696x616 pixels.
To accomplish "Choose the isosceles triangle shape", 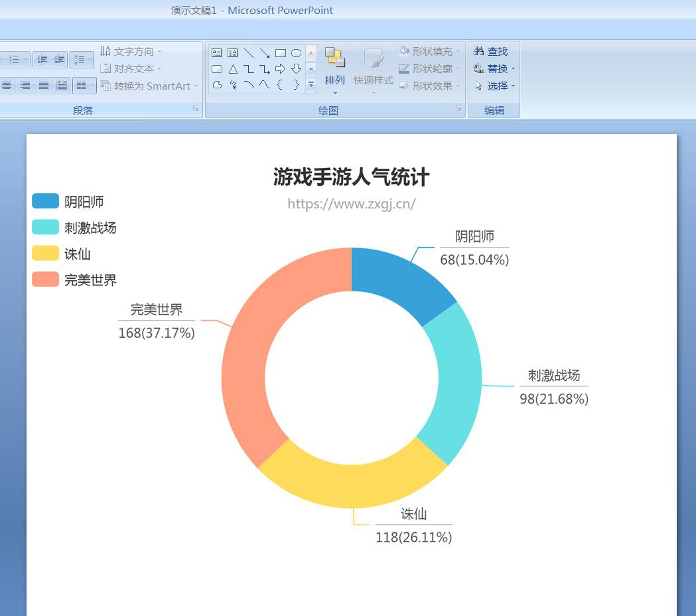I will click(233, 69).
